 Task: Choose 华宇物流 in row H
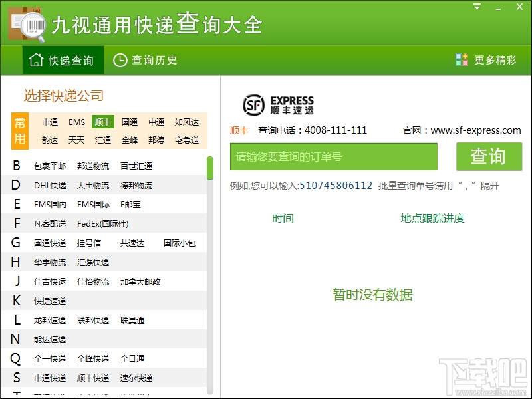(x=50, y=262)
